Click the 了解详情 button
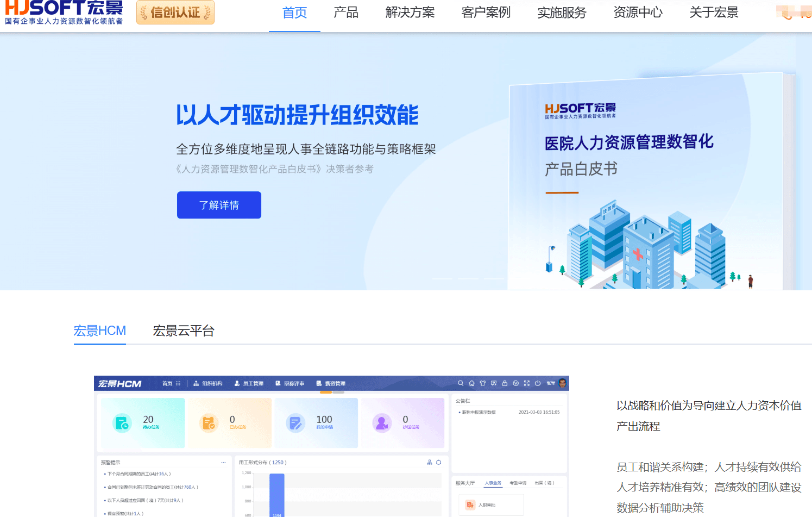Image resolution: width=812 pixels, height=517 pixels. 219,205
